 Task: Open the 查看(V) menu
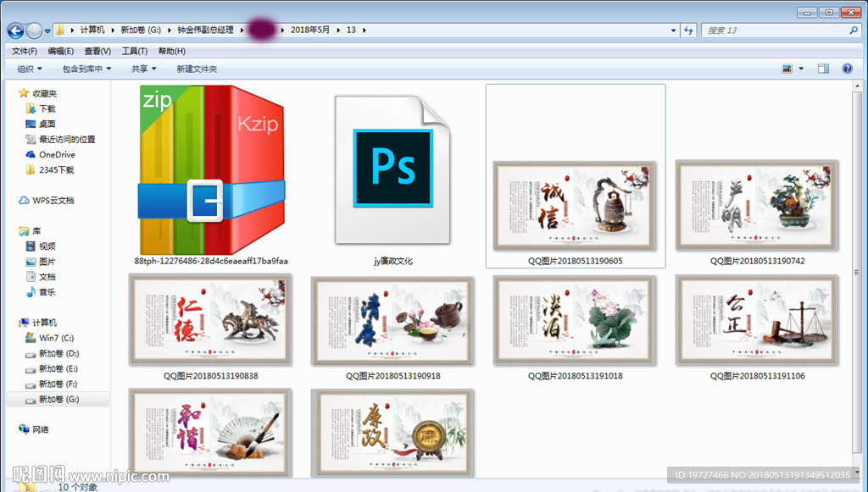(97, 51)
